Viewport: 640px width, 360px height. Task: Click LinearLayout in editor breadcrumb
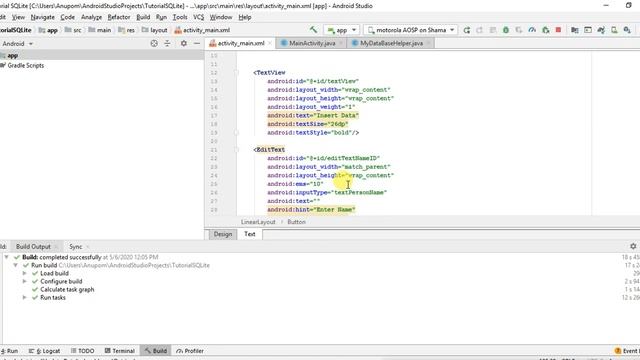click(258, 222)
